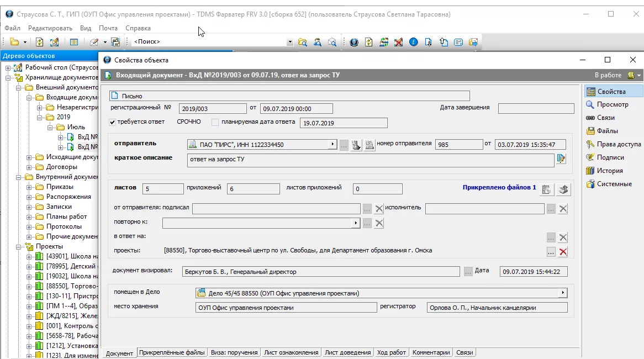Clear the исполнитель field with X
This screenshot has width=644, height=359.
[x=563, y=209]
